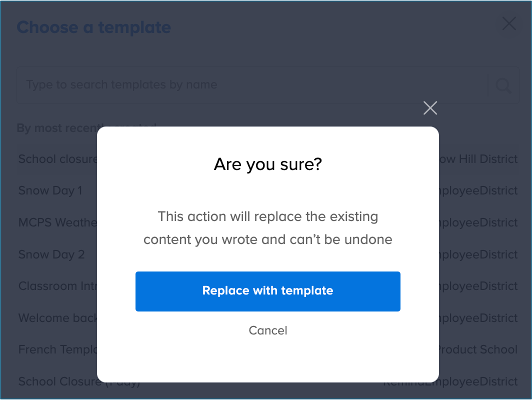Select the Welcome back template
The height and width of the screenshot is (400, 532).
pyautogui.click(x=57, y=318)
